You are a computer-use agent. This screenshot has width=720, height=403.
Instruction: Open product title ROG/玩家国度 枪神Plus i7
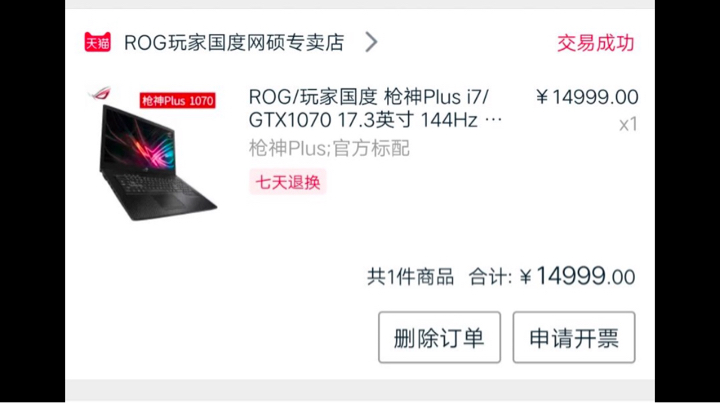369,97
